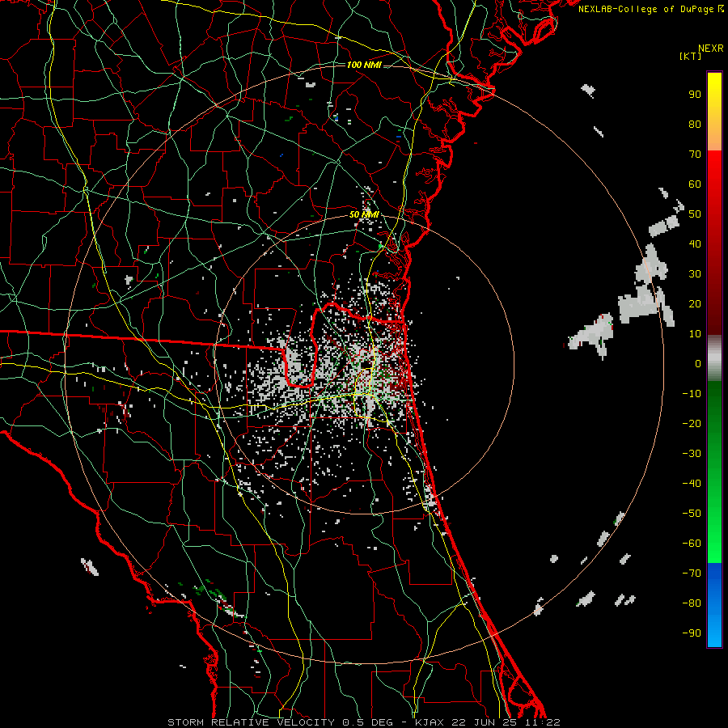This screenshot has width=728, height=728.
Task: Click the 30 value on the velocity scale
Action: coord(695,274)
